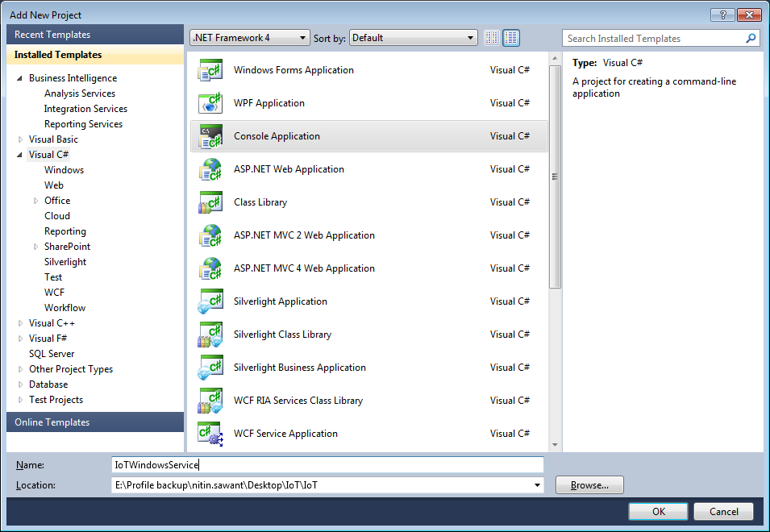The image size is (770, 532).
Task: Open the .NET Framework 4 version dropdown
Action: 249,38
